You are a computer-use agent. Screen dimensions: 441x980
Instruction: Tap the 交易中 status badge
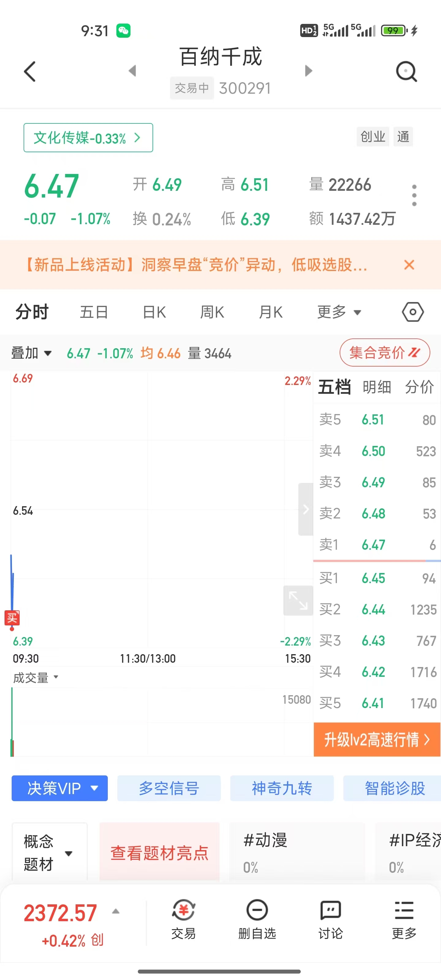(192, 88)
